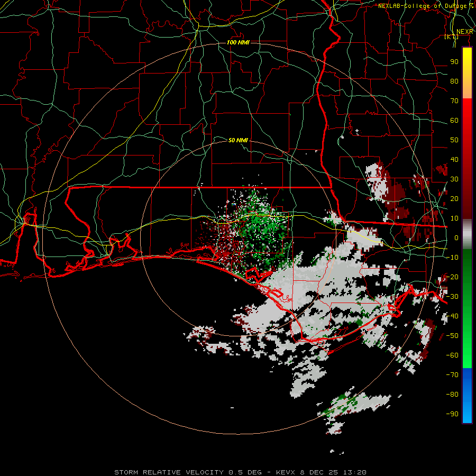Click the 0 value on velocity scale
The image size is (476, 476).
tap(456, 237)
